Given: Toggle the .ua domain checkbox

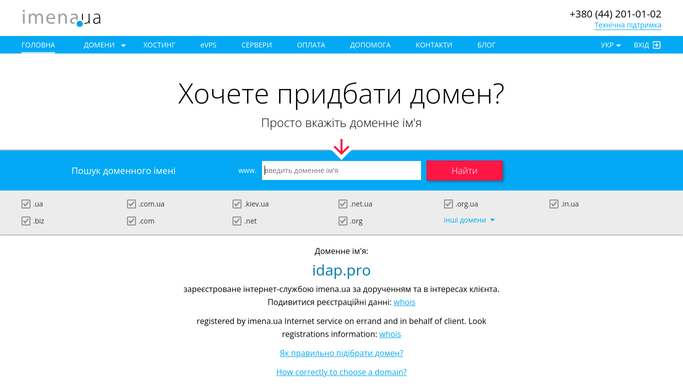Looking at the screenshot, I should pyautogui.click(x=26, y=204).
